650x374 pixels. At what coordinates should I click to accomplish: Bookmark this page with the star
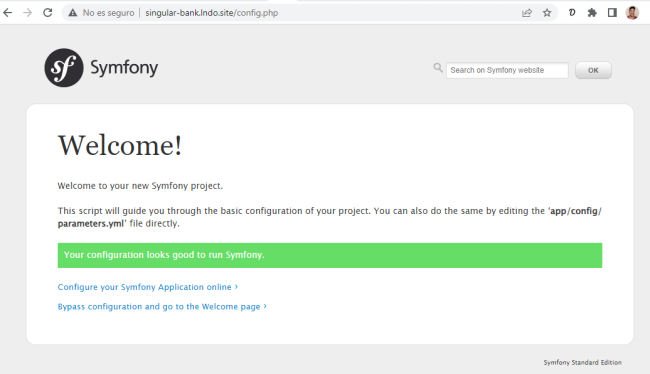(x=547, y=13)
